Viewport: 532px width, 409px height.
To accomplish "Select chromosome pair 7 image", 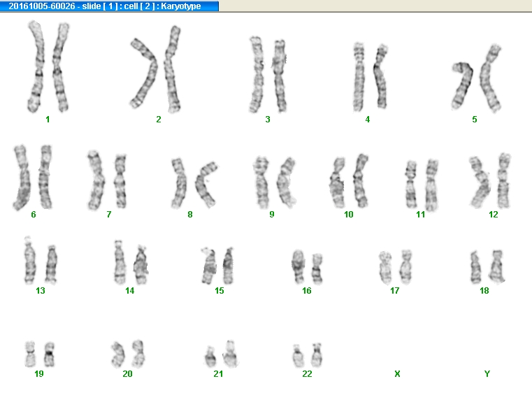I will click(107, 180).
